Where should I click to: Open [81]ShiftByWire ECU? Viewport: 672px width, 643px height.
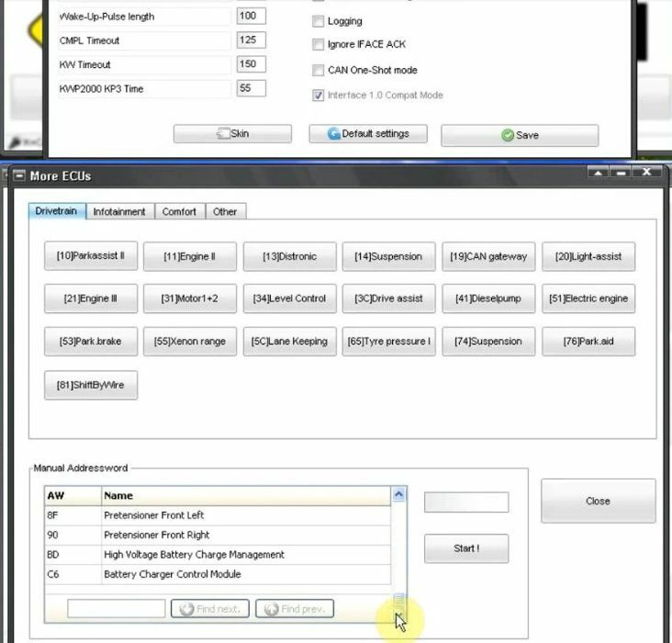click(91, 385)
